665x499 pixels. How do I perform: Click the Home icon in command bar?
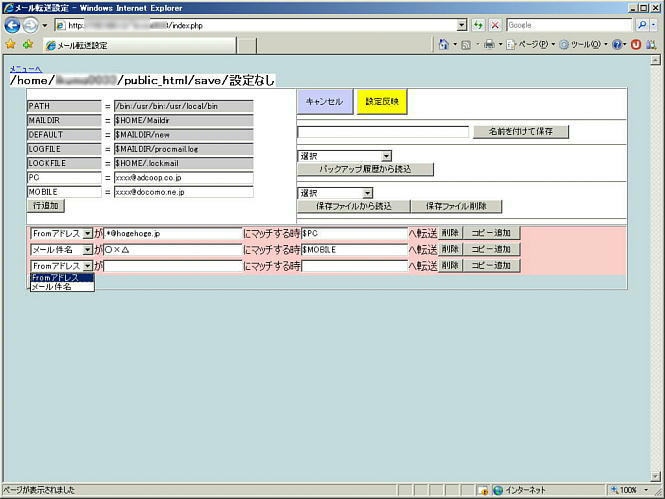tap(443, 45)
